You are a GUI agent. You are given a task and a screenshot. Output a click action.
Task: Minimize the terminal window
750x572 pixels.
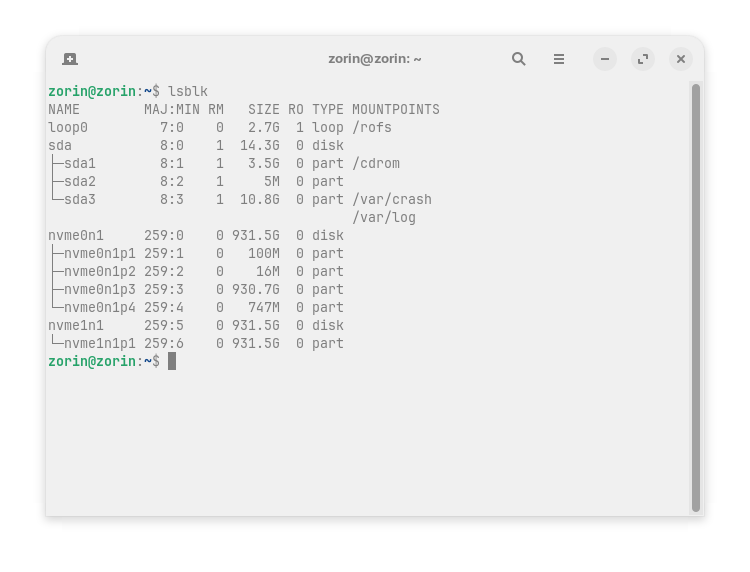tap(605, 59)
